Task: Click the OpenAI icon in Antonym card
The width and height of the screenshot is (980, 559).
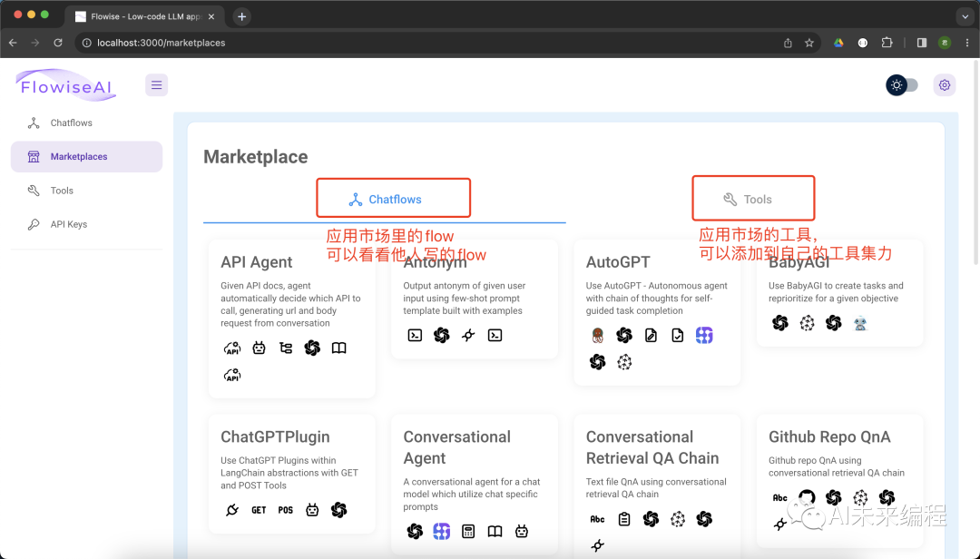Action: [x=442, y=335]
